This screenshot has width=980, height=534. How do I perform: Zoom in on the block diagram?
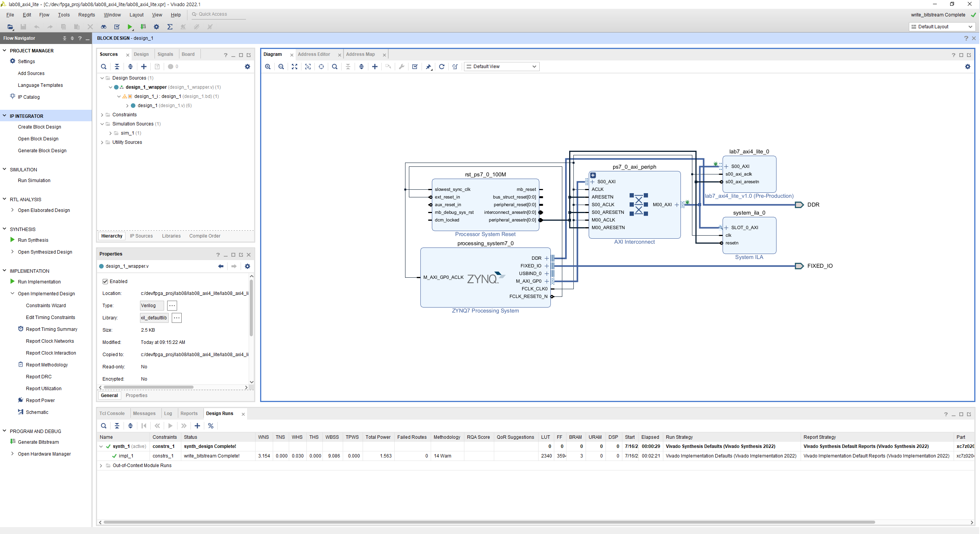pos(268,67)
